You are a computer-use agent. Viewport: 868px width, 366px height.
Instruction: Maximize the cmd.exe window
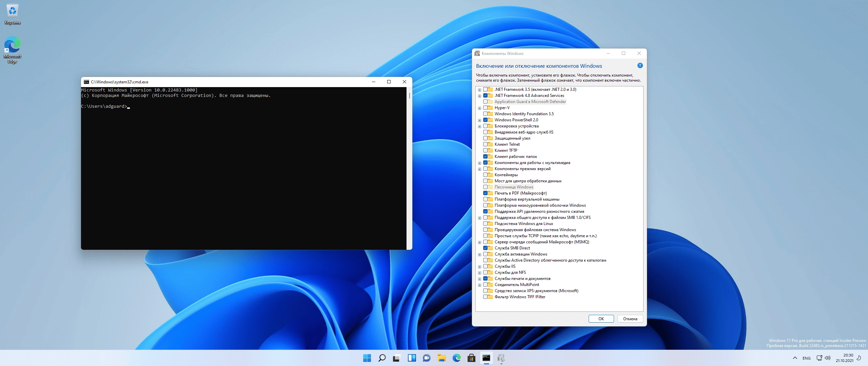[x=389, y=82]
